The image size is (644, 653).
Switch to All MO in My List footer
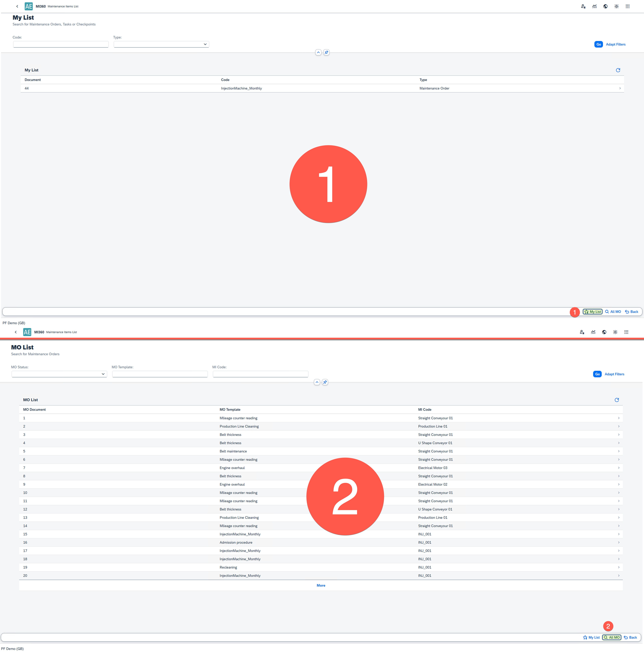click(x=613, y=312)
